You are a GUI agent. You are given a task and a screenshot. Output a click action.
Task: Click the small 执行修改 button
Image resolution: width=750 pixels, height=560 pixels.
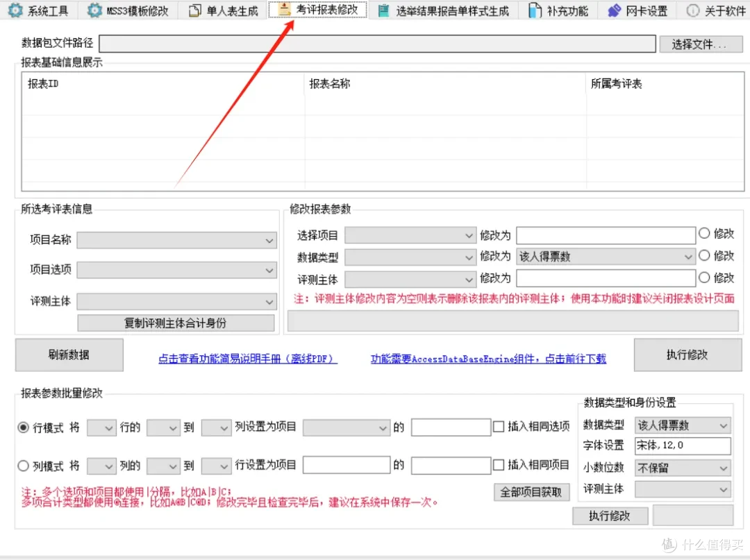pos(610,516)
